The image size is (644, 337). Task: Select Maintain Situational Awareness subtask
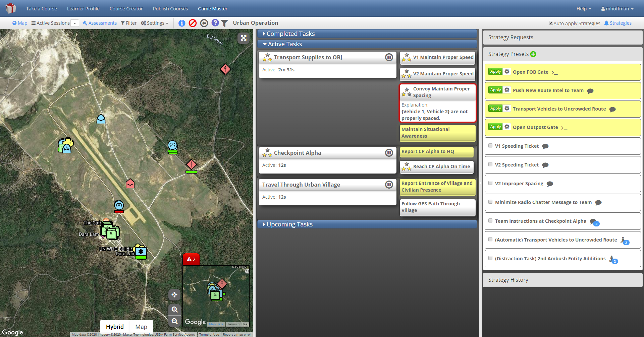coord(438,133)
